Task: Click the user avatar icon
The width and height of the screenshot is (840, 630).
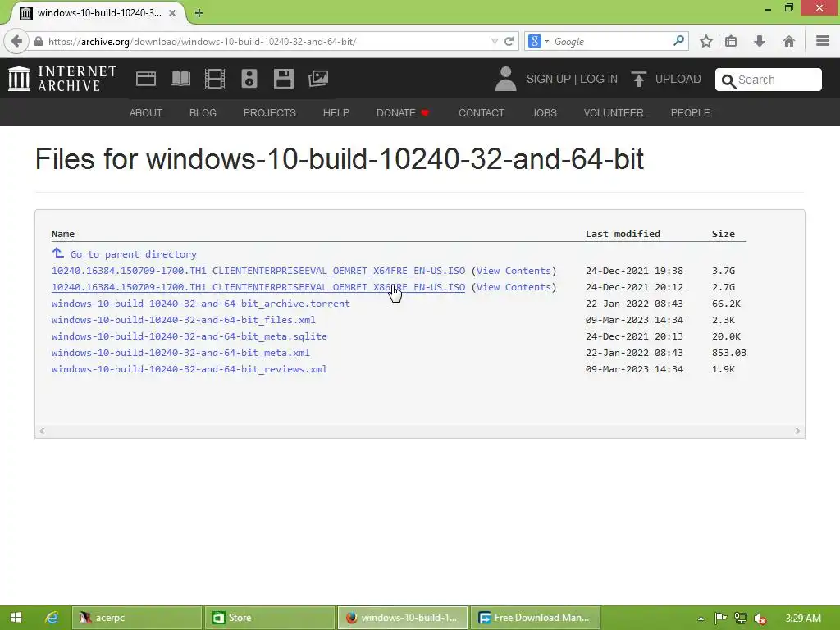Action: (x=505, y=79)
